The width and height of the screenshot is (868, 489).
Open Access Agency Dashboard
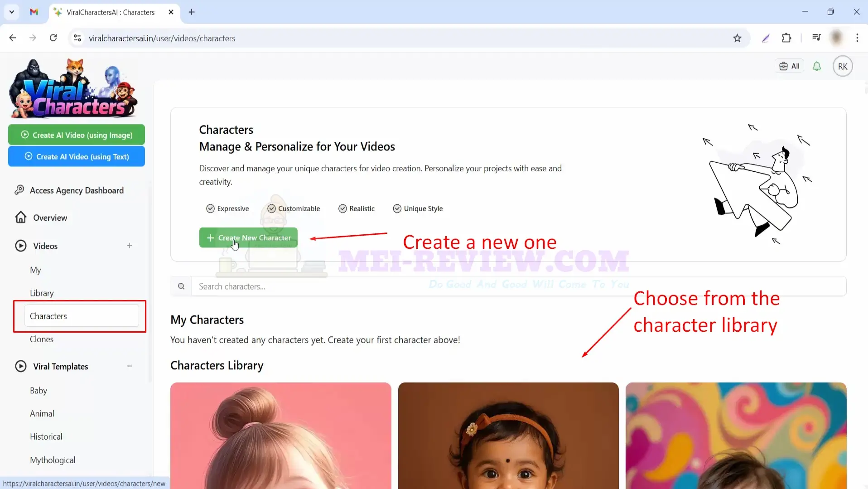pos(77,190)
